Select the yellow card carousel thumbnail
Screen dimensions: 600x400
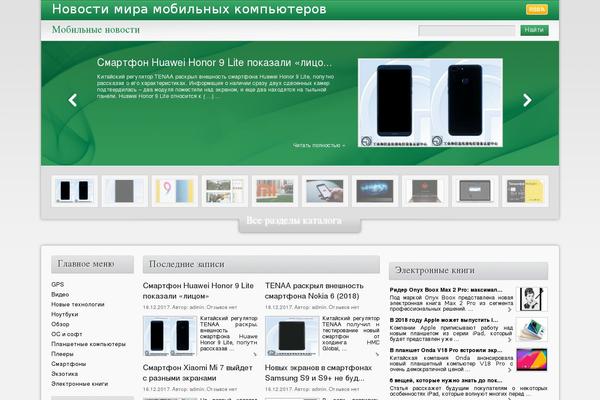pos(525,191)
